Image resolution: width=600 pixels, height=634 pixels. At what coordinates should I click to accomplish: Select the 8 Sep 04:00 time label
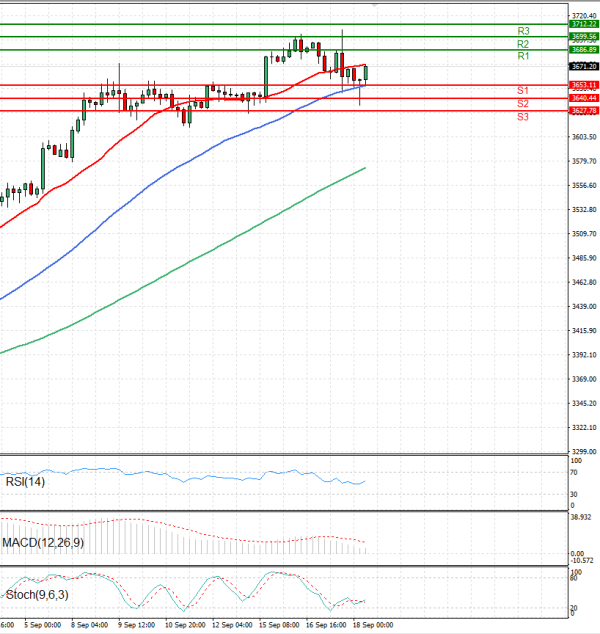(x=89, y=625)
